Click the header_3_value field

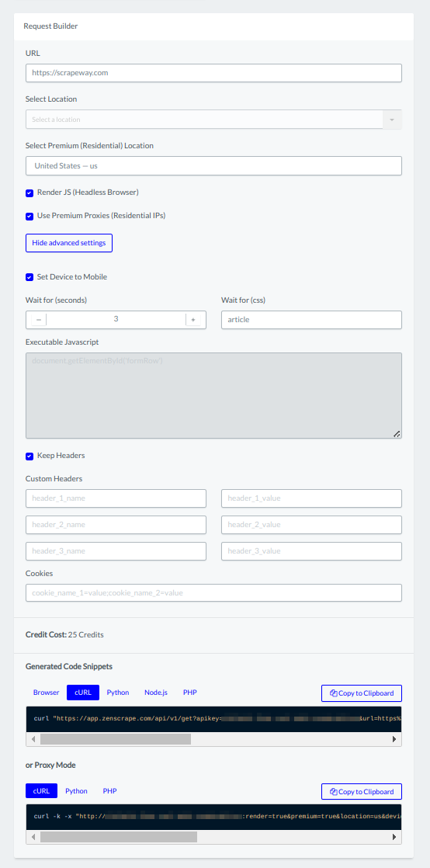tap(311, 551)
